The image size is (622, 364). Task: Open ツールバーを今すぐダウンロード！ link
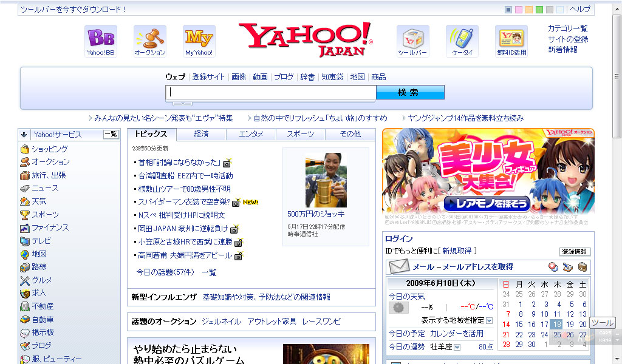[73, 10]
